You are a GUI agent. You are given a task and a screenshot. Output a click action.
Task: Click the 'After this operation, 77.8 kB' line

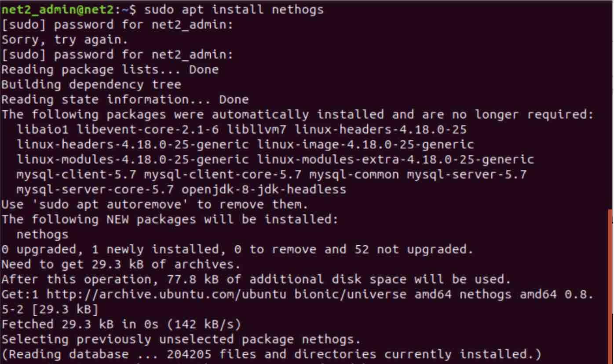point(256,280)
